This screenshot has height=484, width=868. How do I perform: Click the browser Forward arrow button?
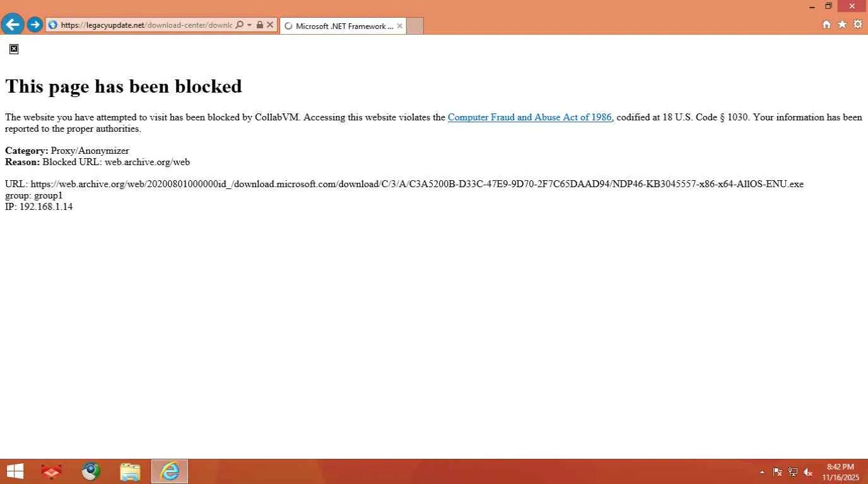tap(35, 25)
